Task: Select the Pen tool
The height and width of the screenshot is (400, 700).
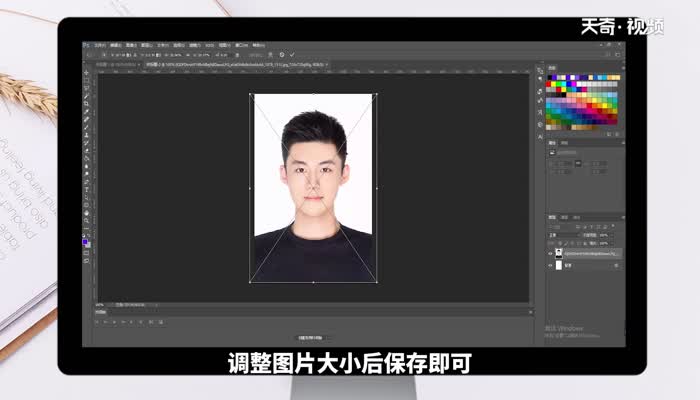Action: [86, 182]
